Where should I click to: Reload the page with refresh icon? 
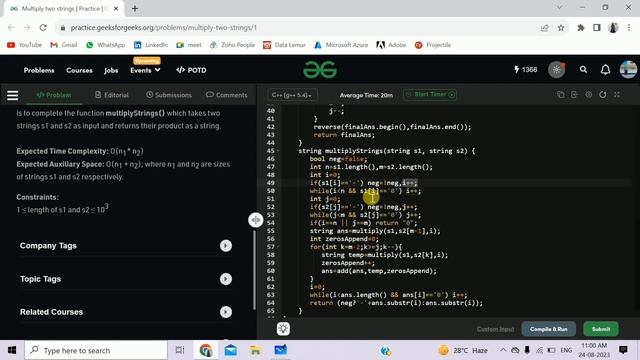pyautogui.click(x=43, y=28)
